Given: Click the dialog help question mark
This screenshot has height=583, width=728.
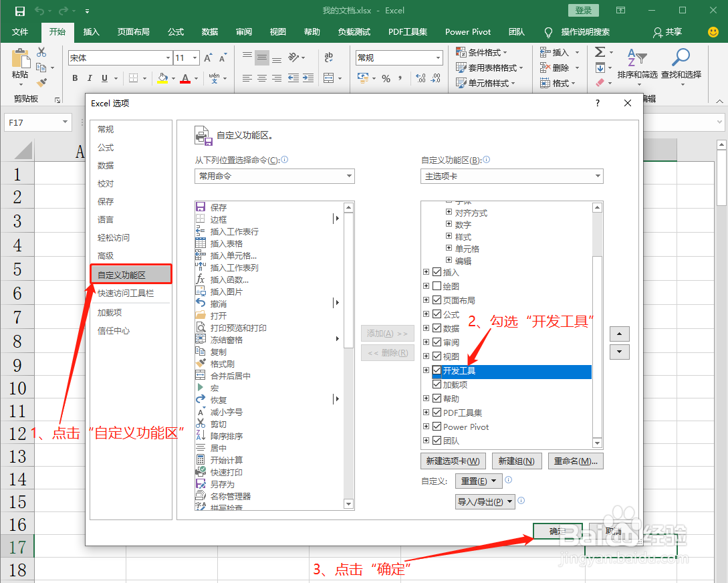Looking at the screenshot, I should tap(598, 103).
